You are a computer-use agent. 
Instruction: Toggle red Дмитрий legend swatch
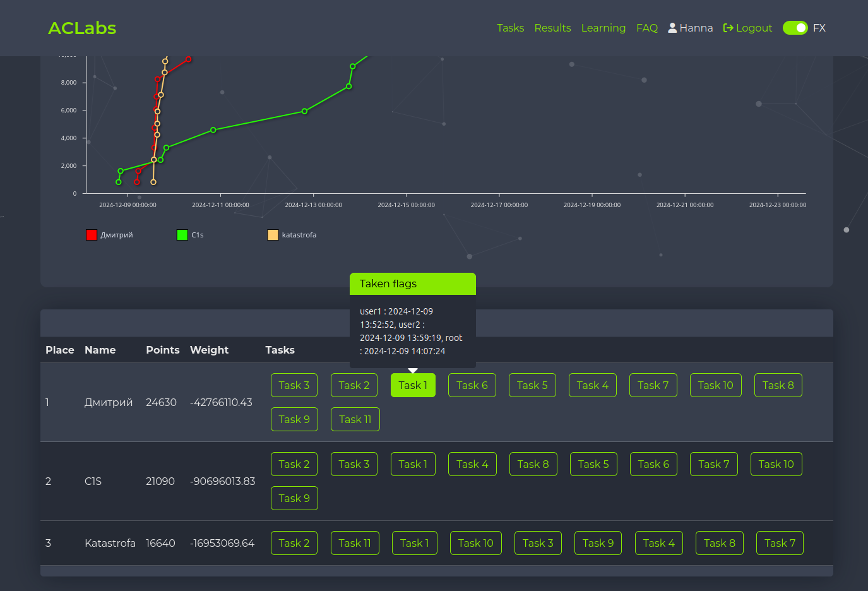click(x=92, y=235)
